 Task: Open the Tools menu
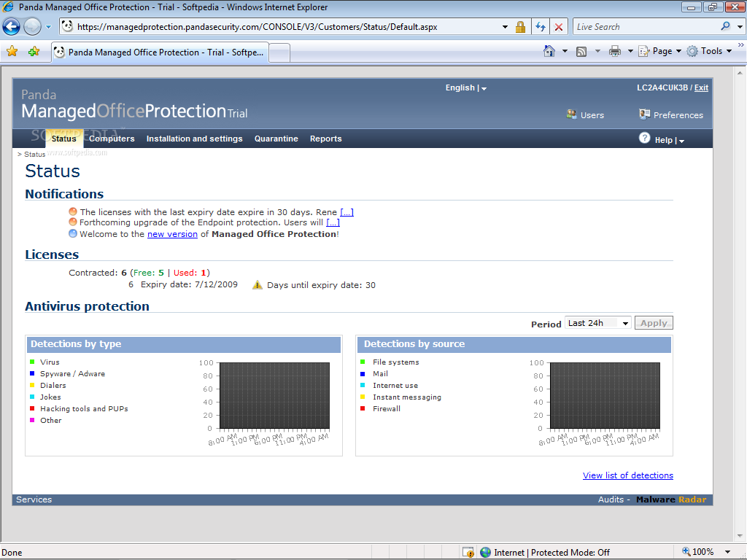pyautogui.click(x=709, y=51)
